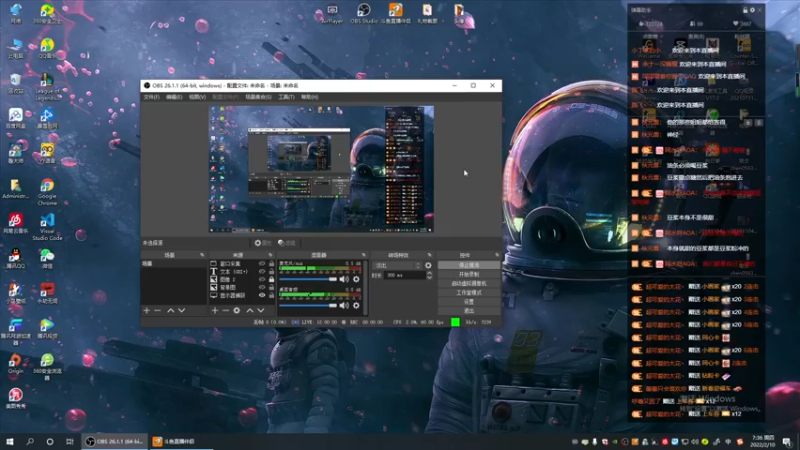Enable 工作室模式 in Controls
Screen dimensions: 800x450
469,293
